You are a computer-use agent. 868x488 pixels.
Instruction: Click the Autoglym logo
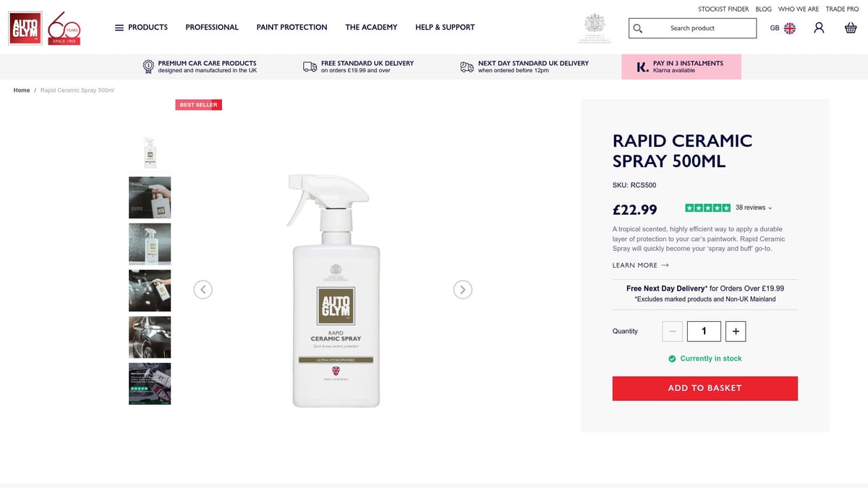tap(25, 27)
